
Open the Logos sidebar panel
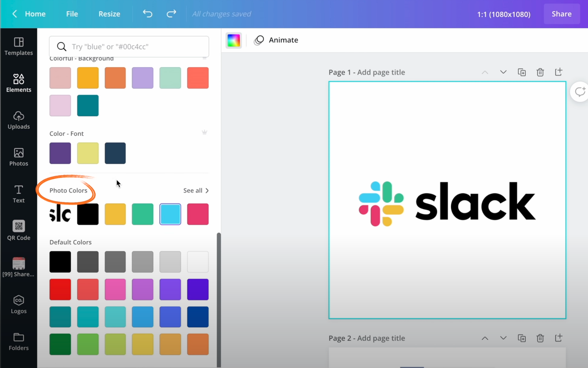(x=19, y=304)
